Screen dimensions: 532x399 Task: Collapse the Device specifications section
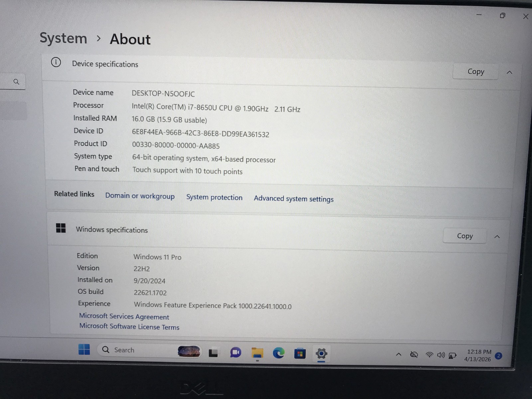tap(509, 72)
